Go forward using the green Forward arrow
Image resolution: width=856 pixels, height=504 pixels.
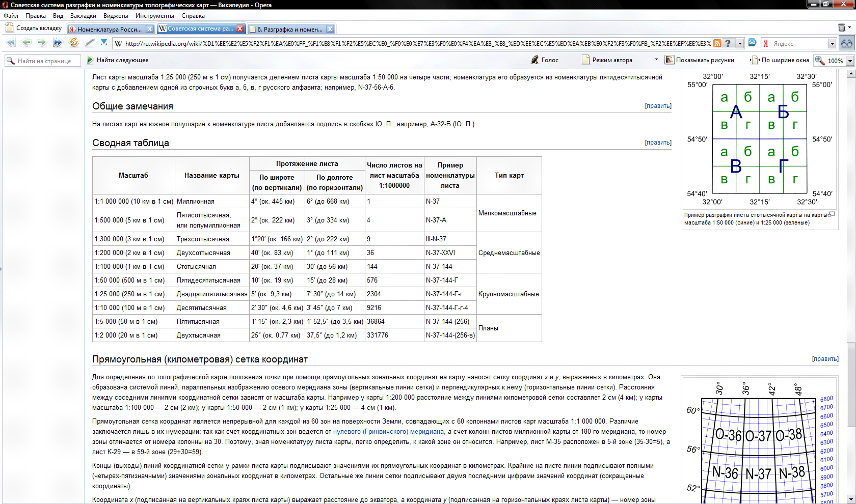[x=42, y=43]
